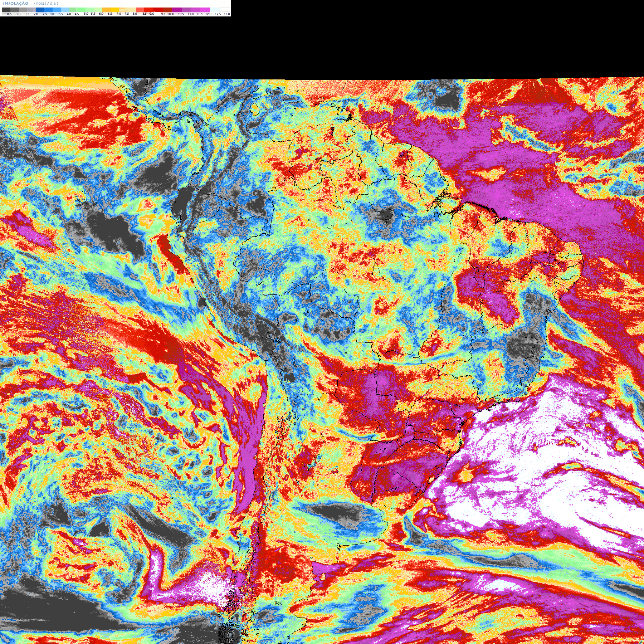Click the 1.0 legend value
The width and height of the screenshot is (644, 644).
(x=18, y=14)
